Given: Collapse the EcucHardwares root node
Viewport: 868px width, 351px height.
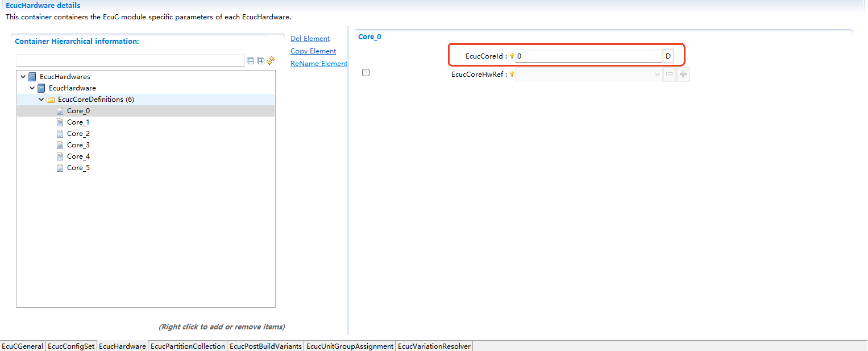Looking at the screenshot, I should click(x=23, y=77).
